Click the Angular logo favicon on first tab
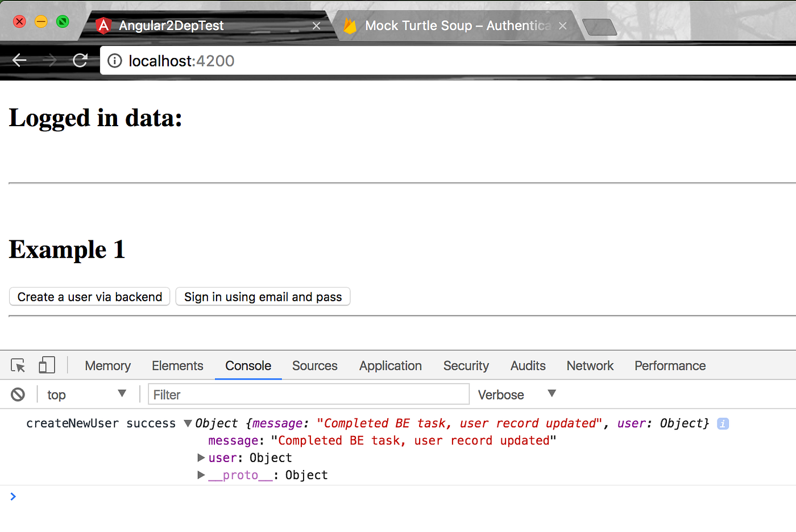This screenshot has width=796, height=532. 103,26
